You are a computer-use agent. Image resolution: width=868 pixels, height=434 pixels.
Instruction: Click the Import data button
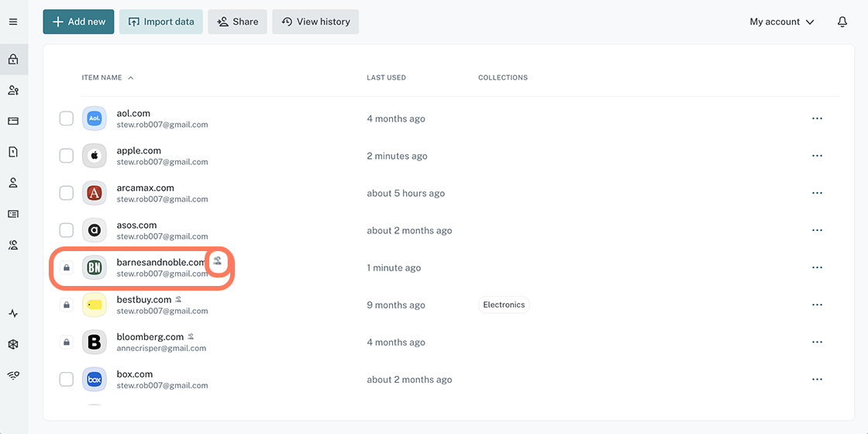[x=160, y=22]
